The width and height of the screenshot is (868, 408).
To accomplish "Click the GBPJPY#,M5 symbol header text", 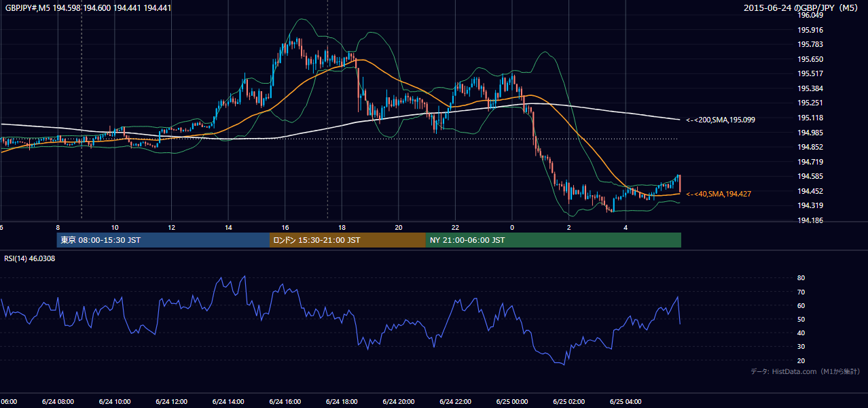I will pos(88,7).
